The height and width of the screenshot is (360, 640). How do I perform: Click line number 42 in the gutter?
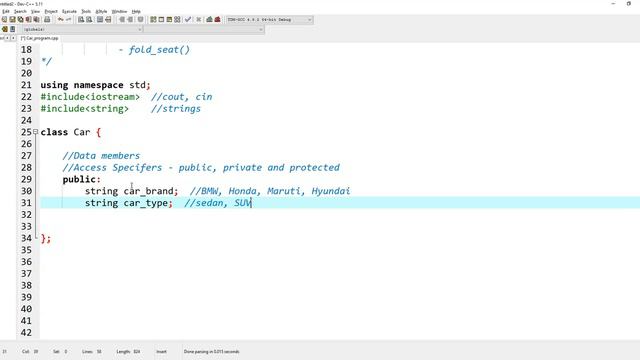click(26, 333)
